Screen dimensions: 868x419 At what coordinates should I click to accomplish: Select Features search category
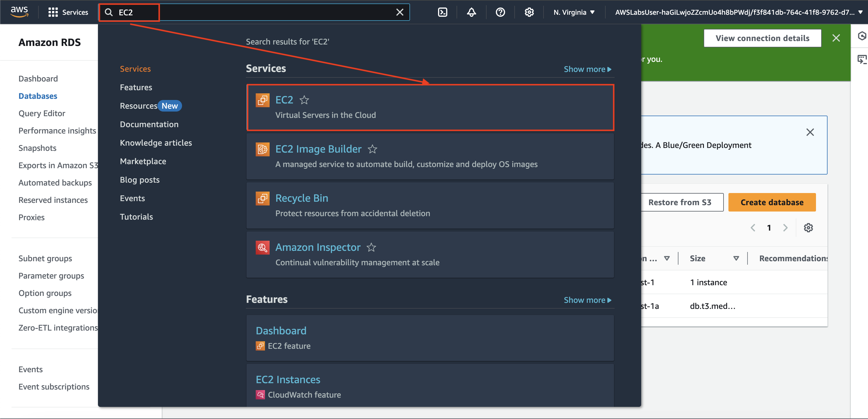pyautogui.click(x=136, y=87)
